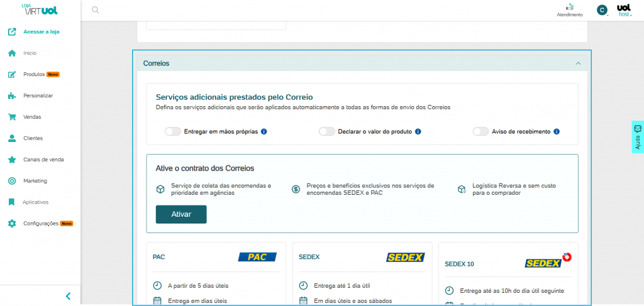Click the search magnifier icon

point(96,10)
